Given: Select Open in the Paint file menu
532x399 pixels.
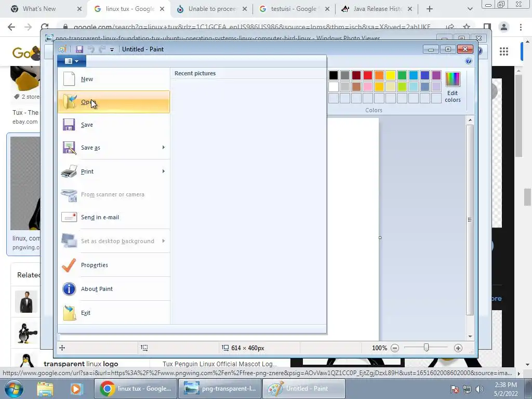Looking at the screenshot, I should coord(114,102).
